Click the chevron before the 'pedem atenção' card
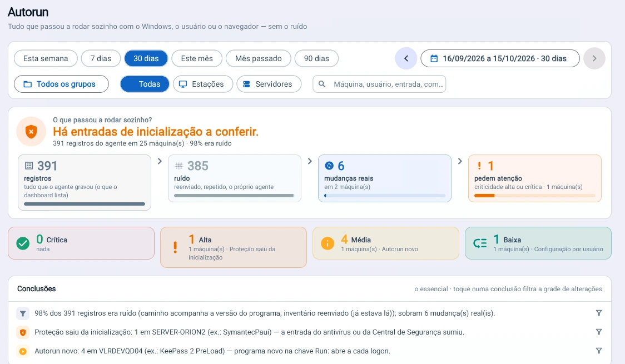625x364 pixels. pos(460,161)
